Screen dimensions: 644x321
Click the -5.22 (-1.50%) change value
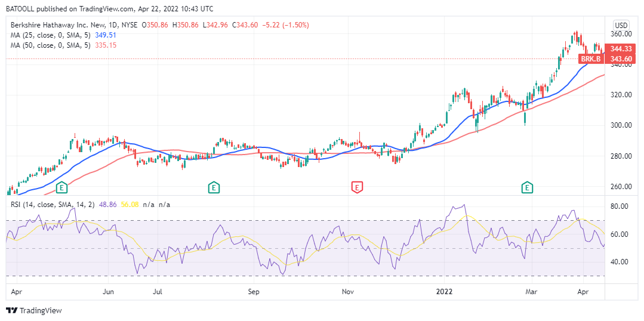[x=285, y=25]
